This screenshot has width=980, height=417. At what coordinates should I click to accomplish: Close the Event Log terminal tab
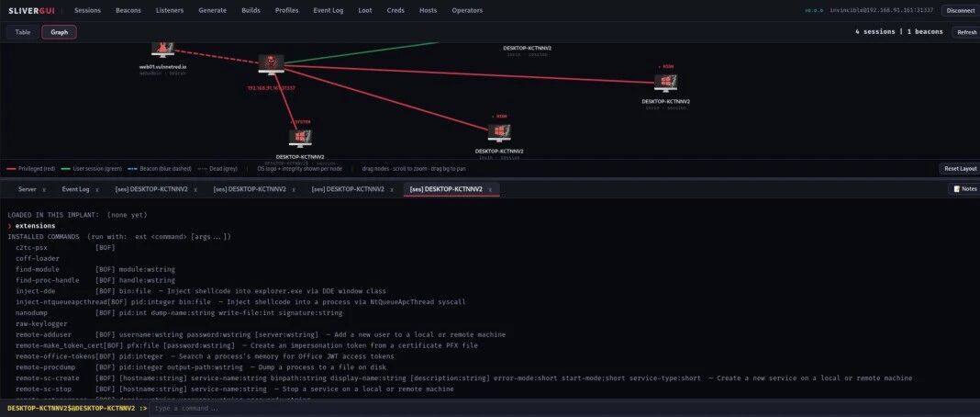click(97, 189)
